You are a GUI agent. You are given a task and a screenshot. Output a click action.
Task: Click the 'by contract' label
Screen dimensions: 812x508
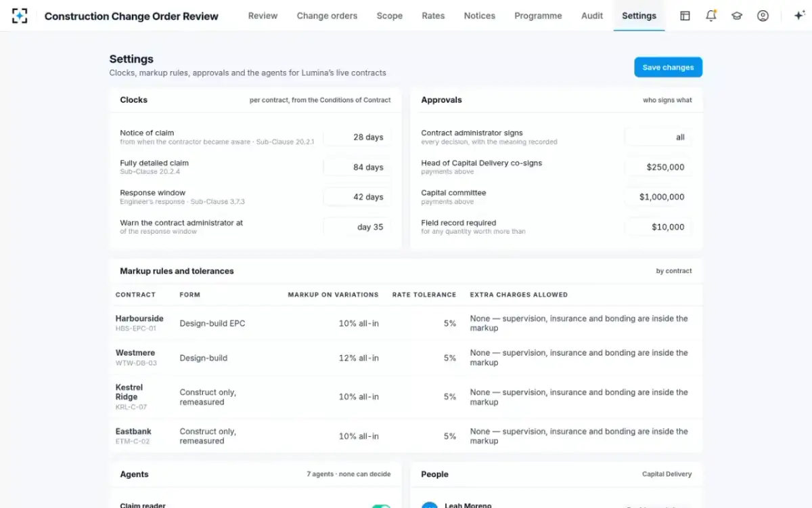tap(674, 271)
